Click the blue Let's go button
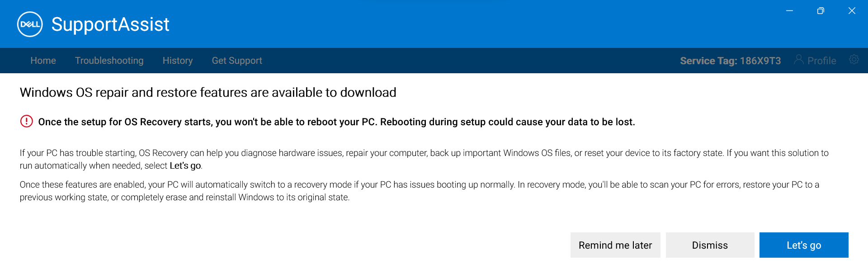This screenshot has width=868, height=269. click(804, 245)
